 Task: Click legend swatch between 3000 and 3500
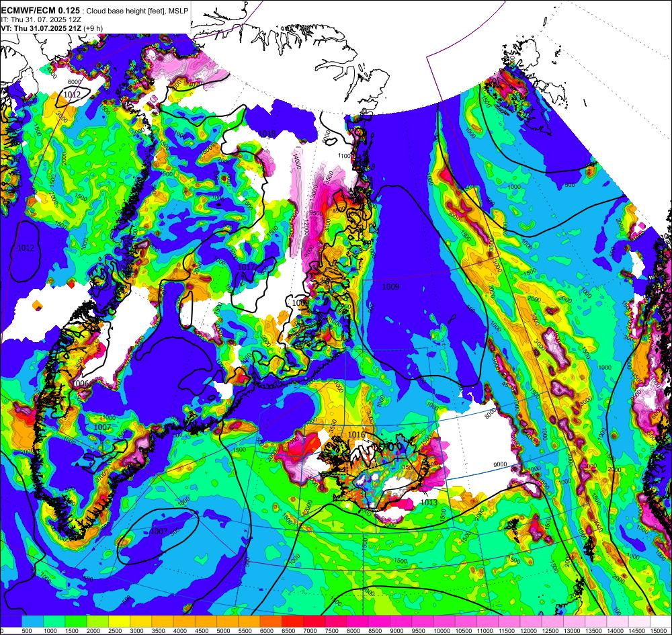coord(141,621)
